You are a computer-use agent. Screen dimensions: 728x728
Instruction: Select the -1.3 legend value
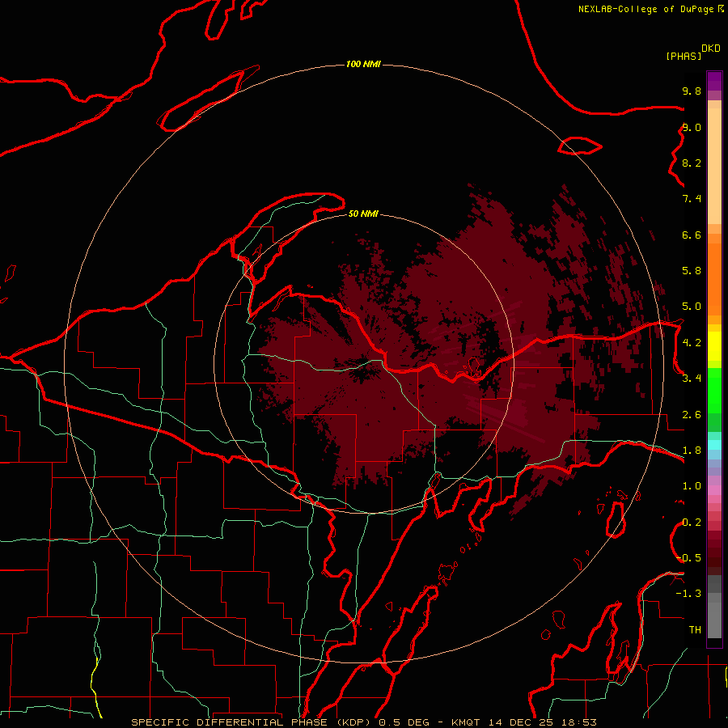tap(688, 594)
